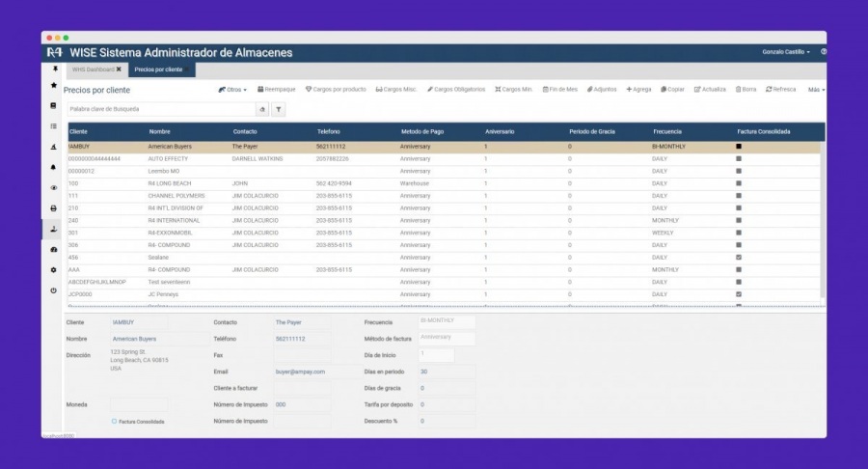Toggle Factura Consolidada for CHANNEL POLYMERS row
Screen dimensions: 868x469
click(x=739, y=196)
